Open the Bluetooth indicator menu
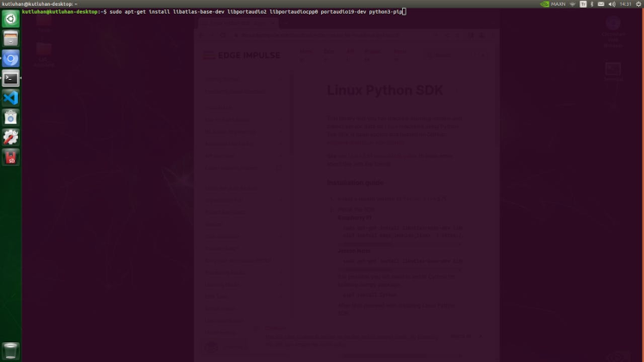The width and height of the screenshot is (644, 362). 591,4
